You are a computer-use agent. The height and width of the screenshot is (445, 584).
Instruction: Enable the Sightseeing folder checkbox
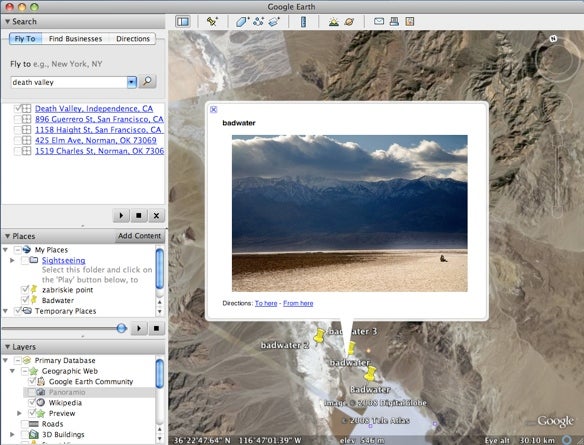(25, 260)
